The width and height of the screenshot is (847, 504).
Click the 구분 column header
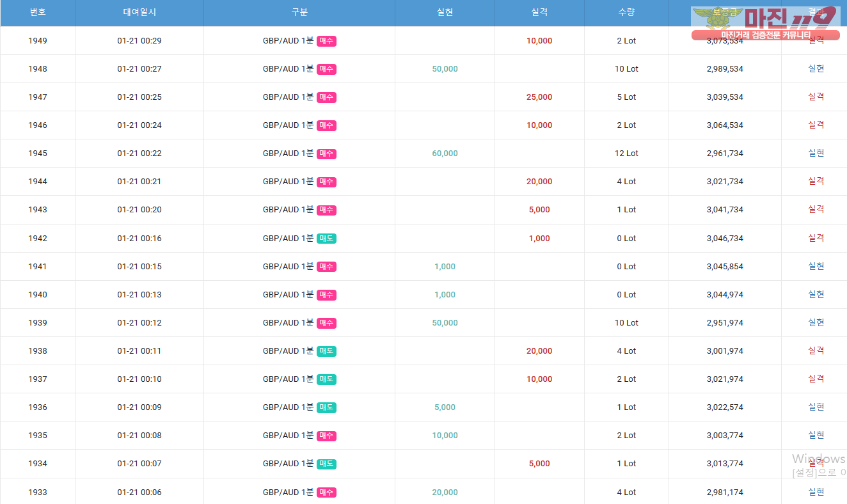pyautogui.click(x=299, y=13)
